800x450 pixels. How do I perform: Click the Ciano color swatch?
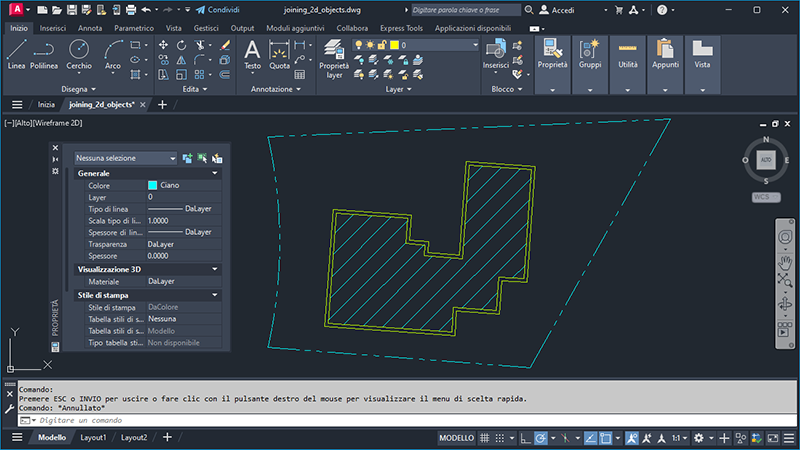pyautogui.click(x=153, y=186)
